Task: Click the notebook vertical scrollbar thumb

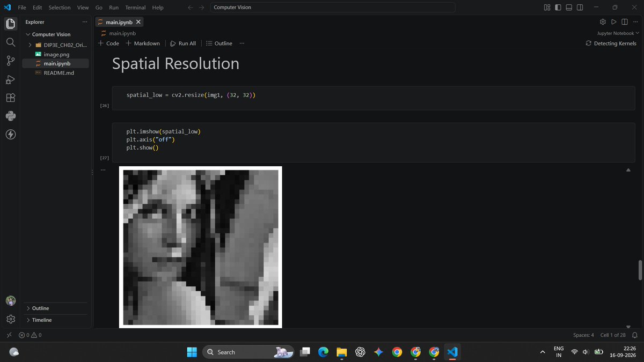Action: click(x=640, y=270)
